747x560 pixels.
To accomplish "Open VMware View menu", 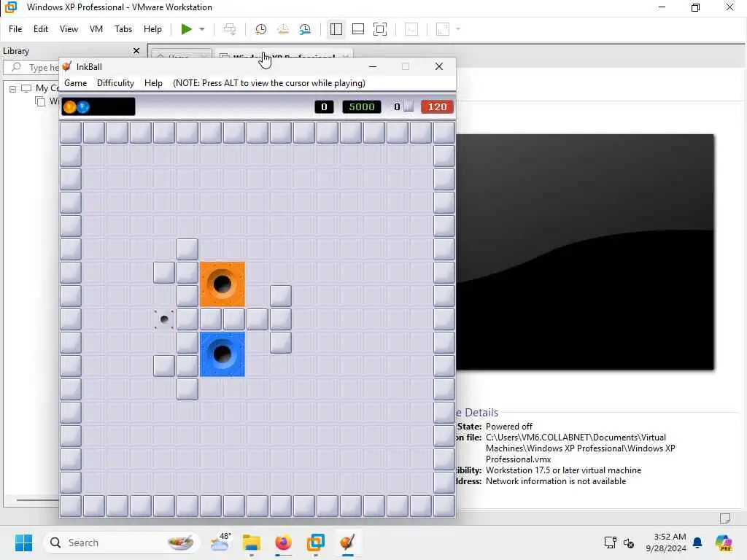I will [x=69, y=29].
